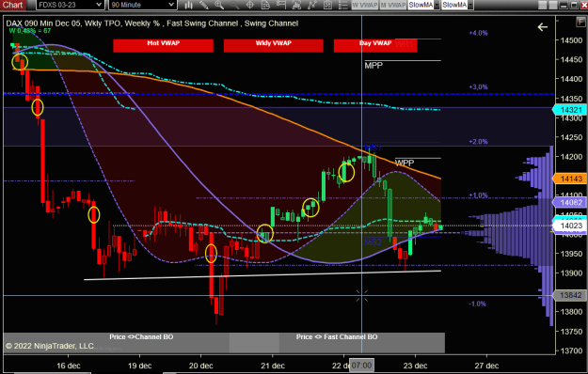Open the FDXS 03-23 instrument dropdown
Image resolution: width=588 pixels, height=374 pixels.
[70, 5]
